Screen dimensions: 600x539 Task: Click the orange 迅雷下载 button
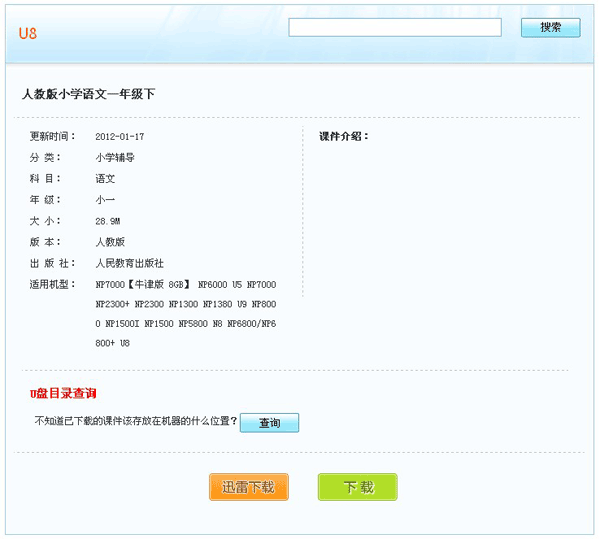(249, 487)
